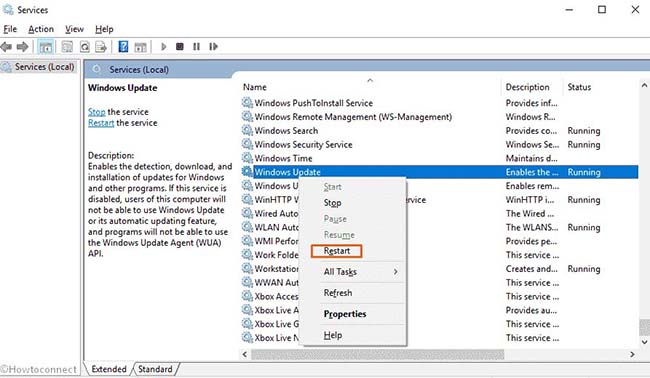Screen dimensions: 650x378
Task: Click horizontal scrollbar right arrow
Action: pyautogui.click(x=632, y=354)
